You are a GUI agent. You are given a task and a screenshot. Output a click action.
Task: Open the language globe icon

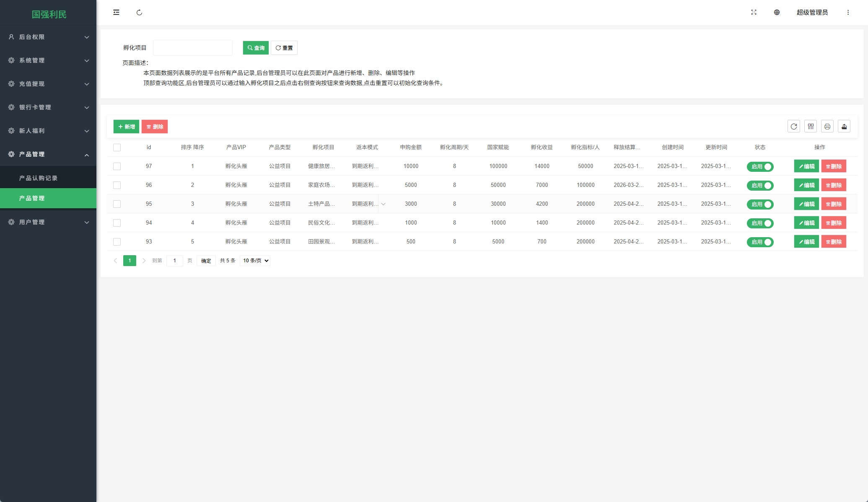777,13
